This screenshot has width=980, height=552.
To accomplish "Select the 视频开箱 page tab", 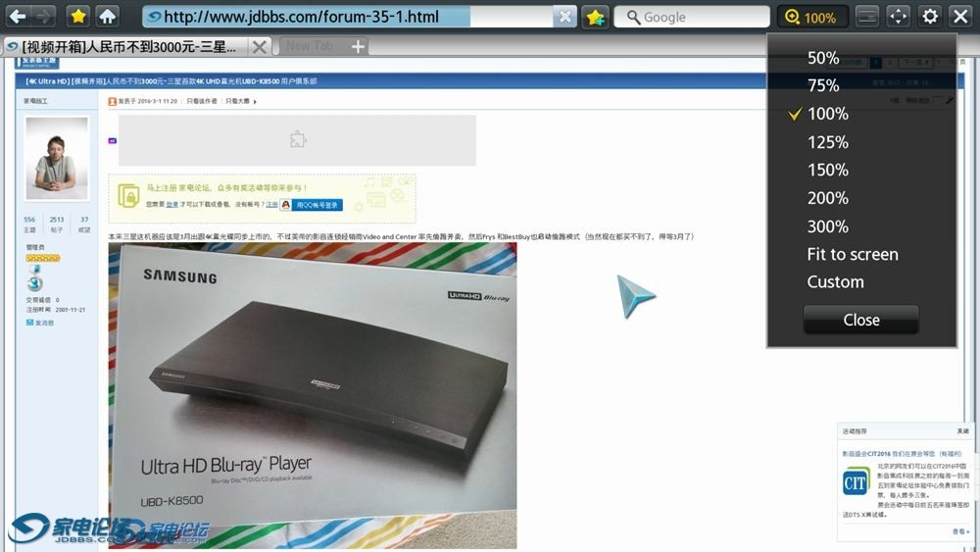I will (126, 46).
